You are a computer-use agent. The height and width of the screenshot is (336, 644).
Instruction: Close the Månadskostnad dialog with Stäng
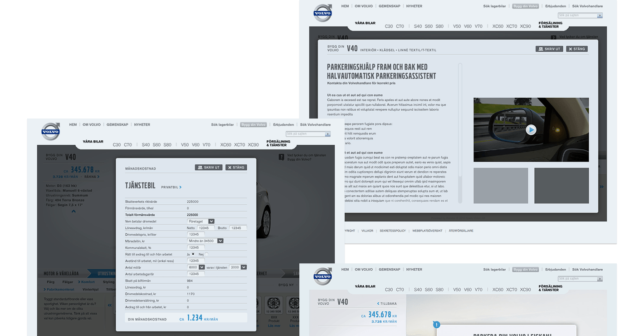(x=236, y=168)
